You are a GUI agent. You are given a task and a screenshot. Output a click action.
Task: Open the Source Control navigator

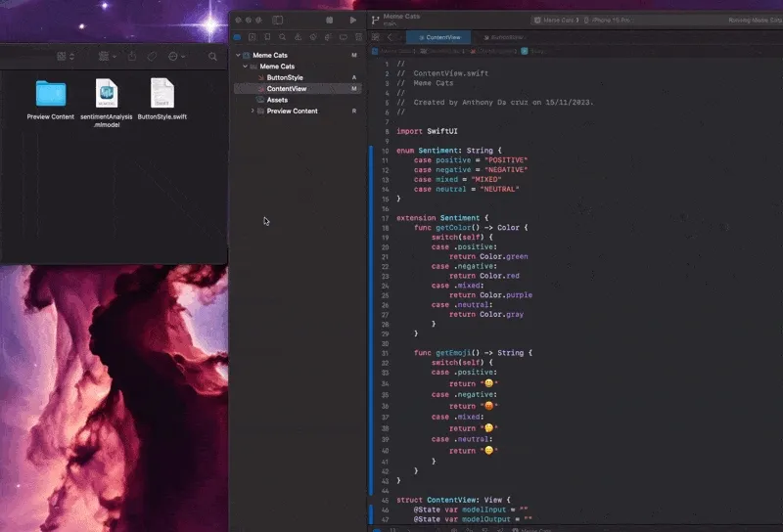(x=252, y=37)
